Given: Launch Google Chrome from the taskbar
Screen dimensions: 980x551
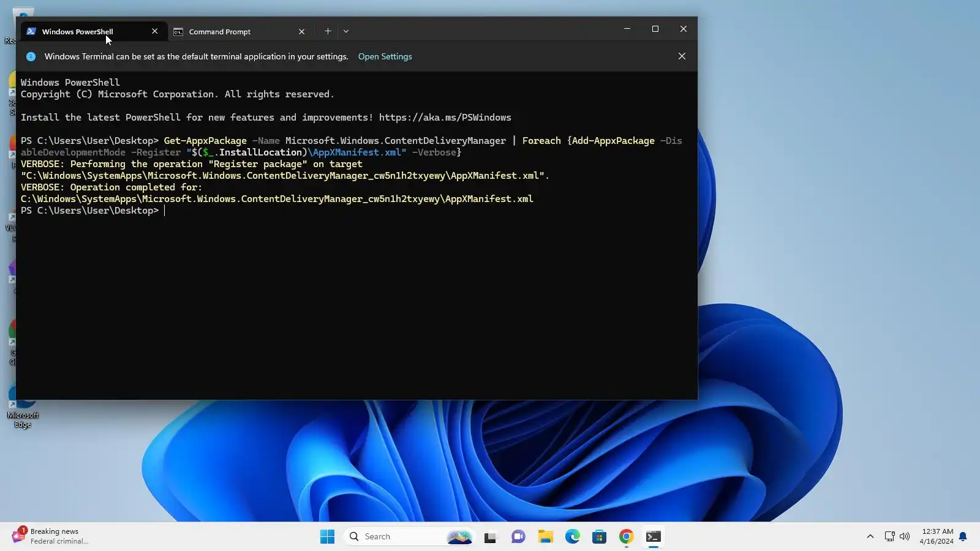Looking at the screenshot, I should [626, 537].
